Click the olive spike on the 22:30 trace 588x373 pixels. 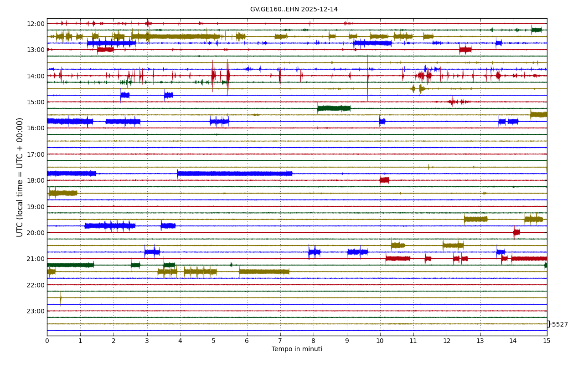(x=61, y=298)
